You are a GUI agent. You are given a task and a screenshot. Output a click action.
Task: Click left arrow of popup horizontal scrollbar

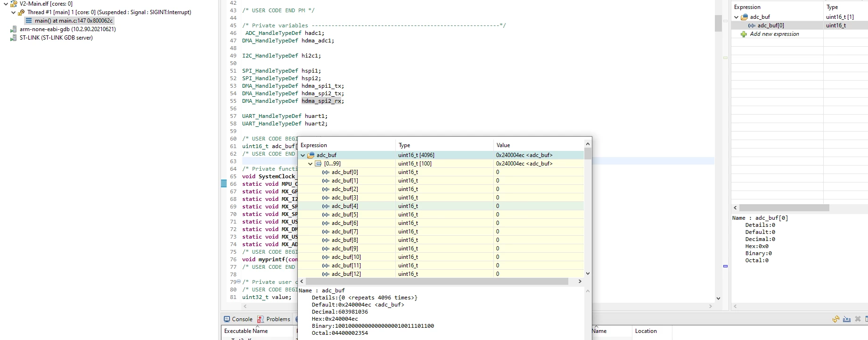(302, 282)
